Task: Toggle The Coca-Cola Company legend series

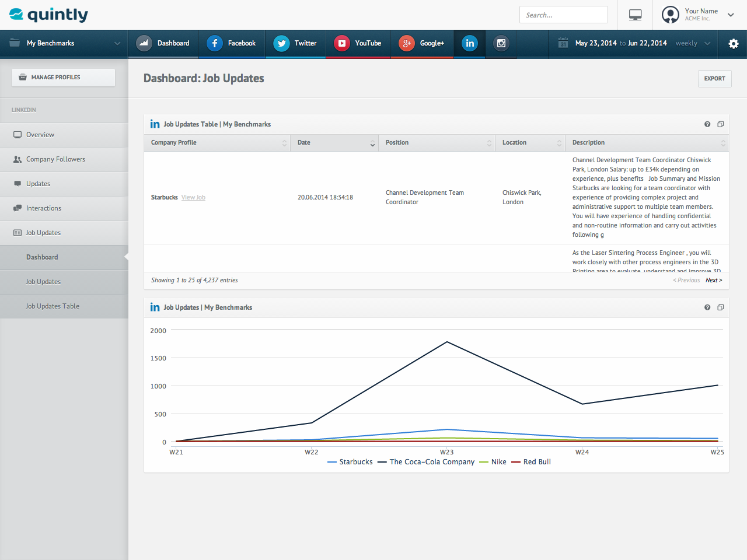Action: click(426, 462)
